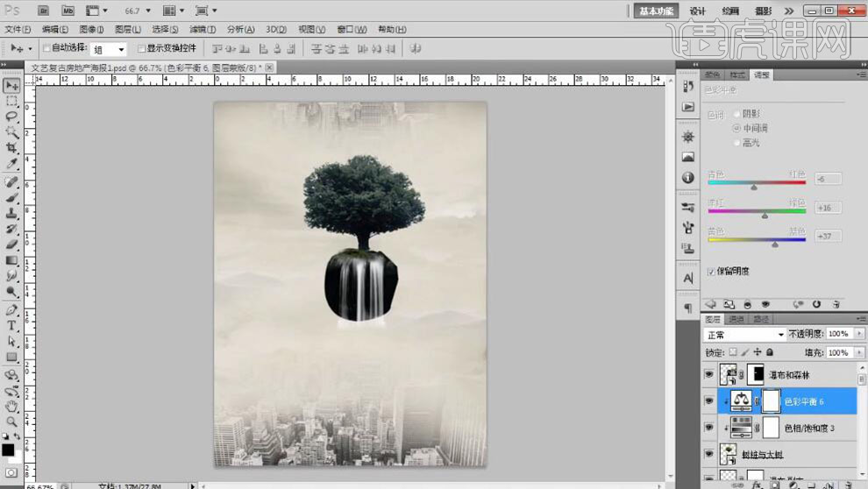This screenshot has width=868, height=489.
Task: Open the Adjustments panel options menu
Action: [861, 74]
